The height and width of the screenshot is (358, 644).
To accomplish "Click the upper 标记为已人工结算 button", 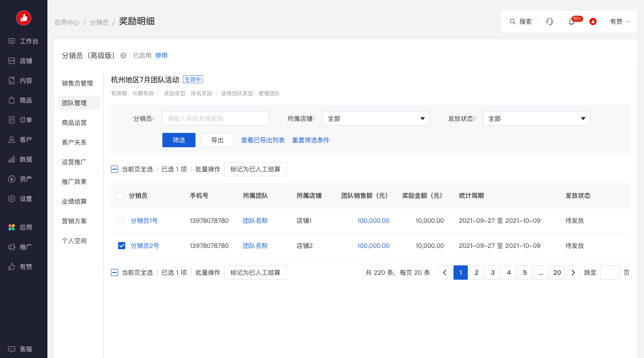I will pyautogui.click(x=255, y=169).
